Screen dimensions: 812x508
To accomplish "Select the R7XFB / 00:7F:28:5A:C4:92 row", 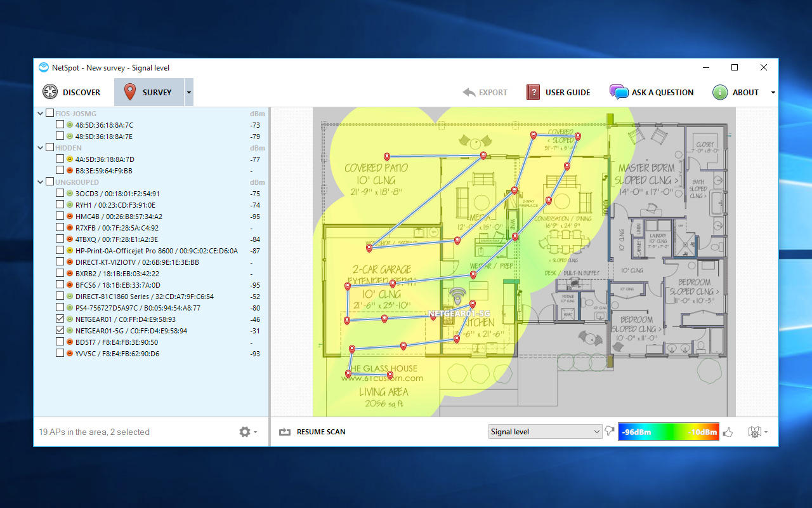I will pos(152,227).
